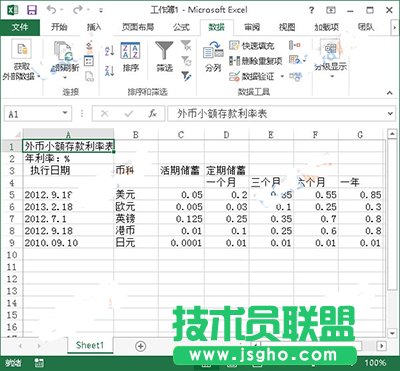
Task: Select column B header
Action: click(x=136, y=135)
